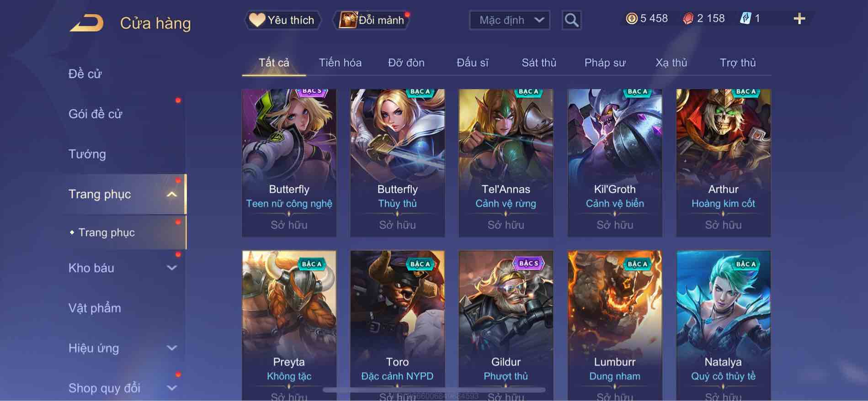The width and height of the screenshot is (868, 401).
Task: Expand the Hiệu ứng sidebar section
Action: tap(171, 348)
